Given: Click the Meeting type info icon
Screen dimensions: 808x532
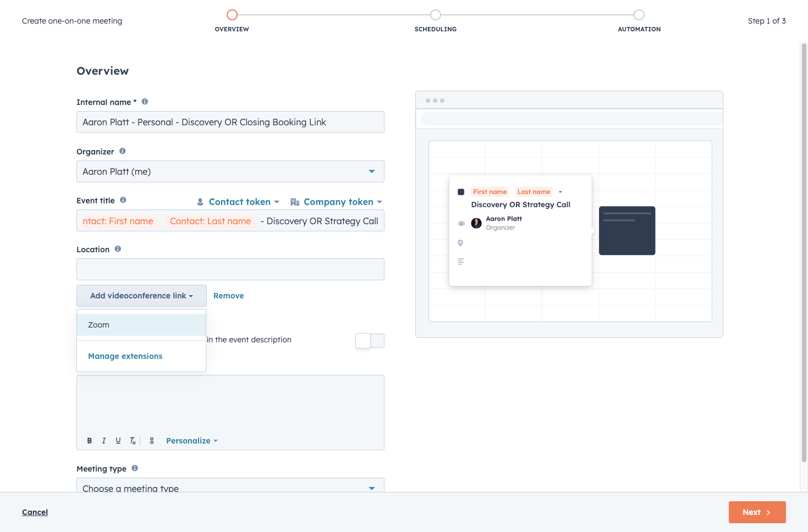Looking at the screenshot, I should 135,468.
